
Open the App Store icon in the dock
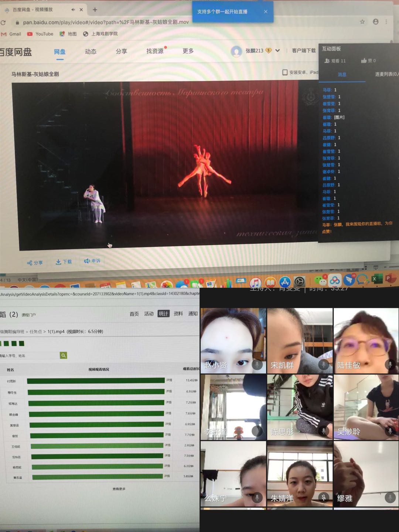[285, 282]
